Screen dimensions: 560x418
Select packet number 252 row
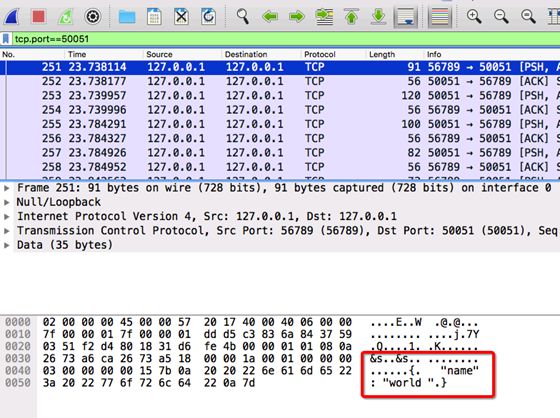pyautogui.click(x=280, y=81)
